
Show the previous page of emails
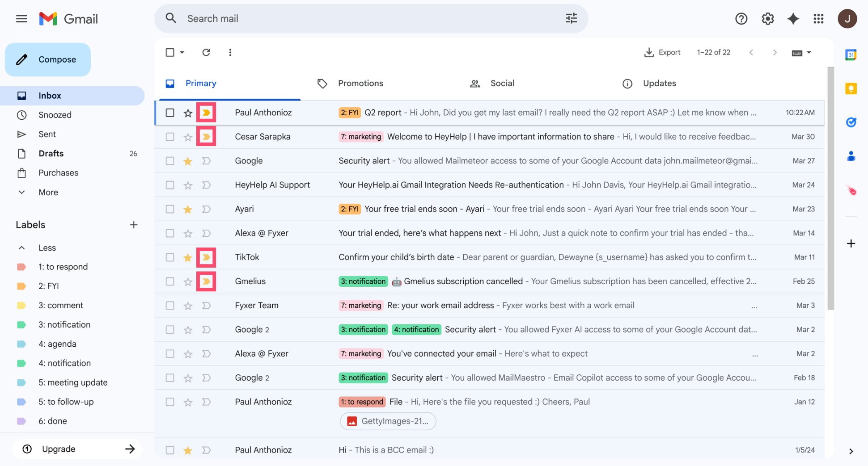click(x=751, y=52)
